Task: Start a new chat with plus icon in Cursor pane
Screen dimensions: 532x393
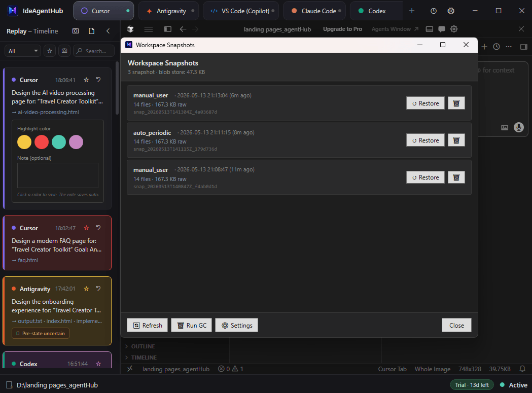Action: [484, 47]
